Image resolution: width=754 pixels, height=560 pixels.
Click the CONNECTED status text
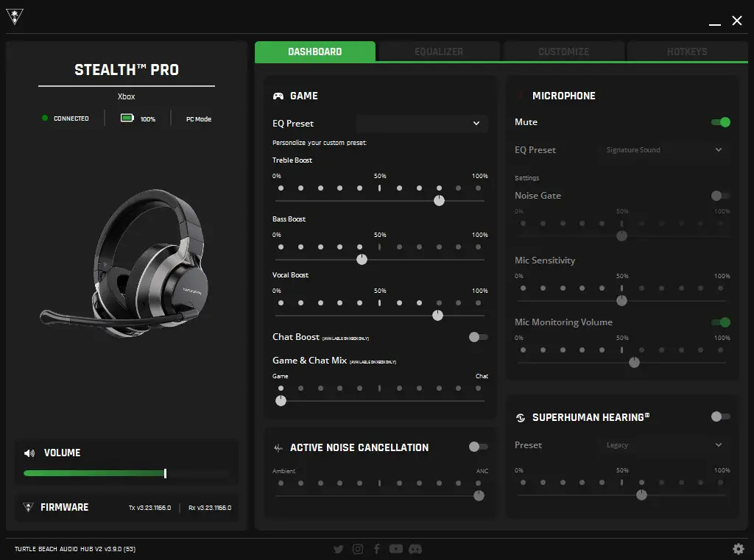[x=71, y=118]
